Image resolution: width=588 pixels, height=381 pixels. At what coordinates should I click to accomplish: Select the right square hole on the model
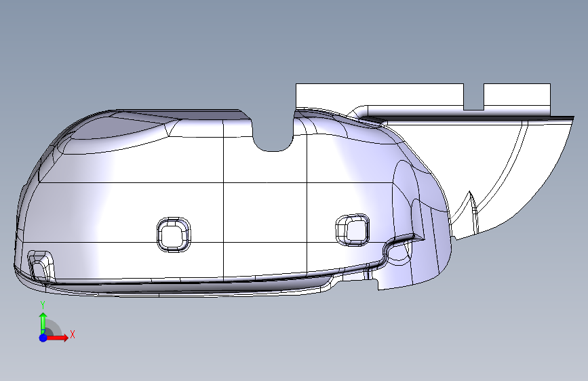353,230
